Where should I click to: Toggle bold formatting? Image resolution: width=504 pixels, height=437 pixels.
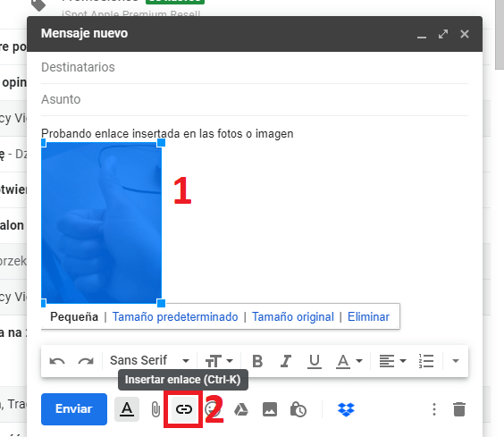point(257,361)
